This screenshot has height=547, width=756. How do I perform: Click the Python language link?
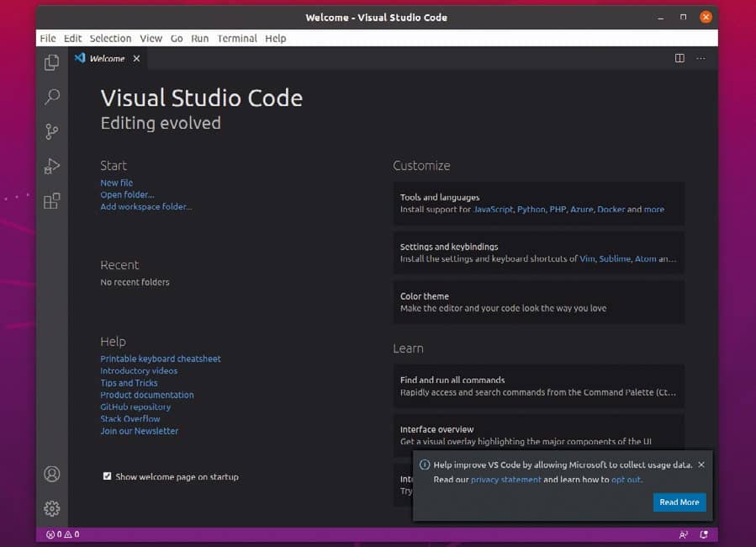point(531,210)
